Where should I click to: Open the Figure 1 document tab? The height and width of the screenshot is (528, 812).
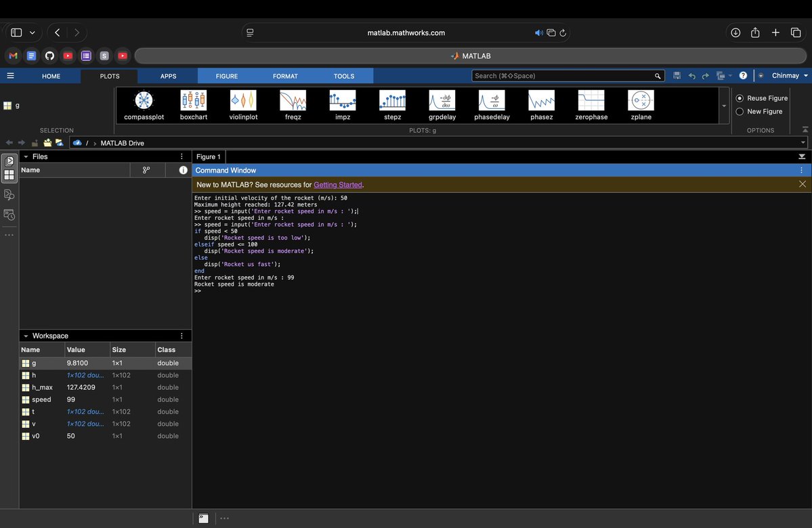click(x=209, y=157)
